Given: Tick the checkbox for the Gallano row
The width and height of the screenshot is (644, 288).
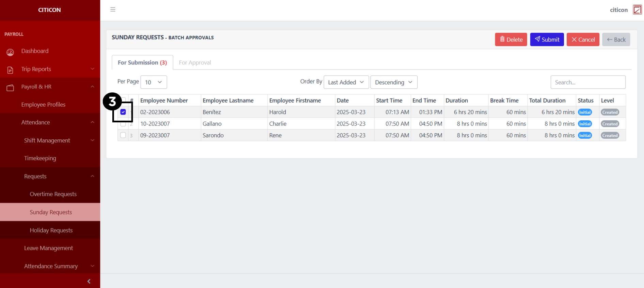Looking at the screenshot, I should (123, 124).
